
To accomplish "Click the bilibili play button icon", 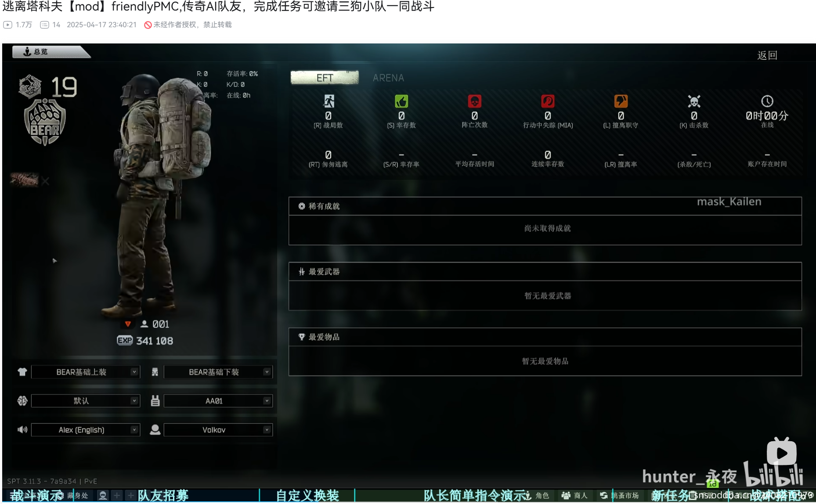I will tap(782, 452).
